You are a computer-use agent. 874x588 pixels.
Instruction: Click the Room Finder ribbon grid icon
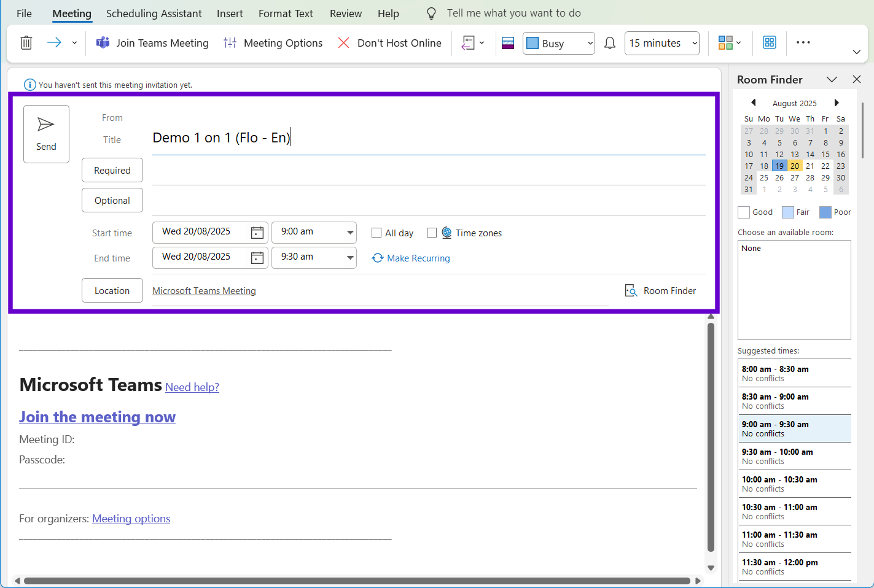point(770,42)
